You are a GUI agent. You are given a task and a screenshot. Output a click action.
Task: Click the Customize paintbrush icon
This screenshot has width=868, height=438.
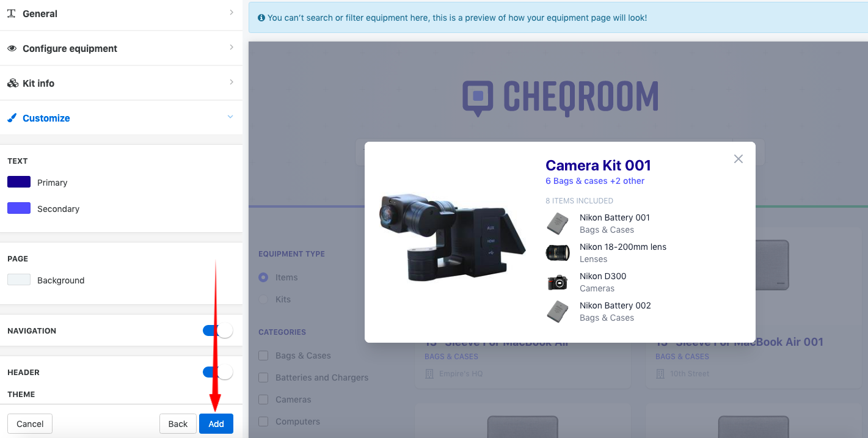click(12, 118)
